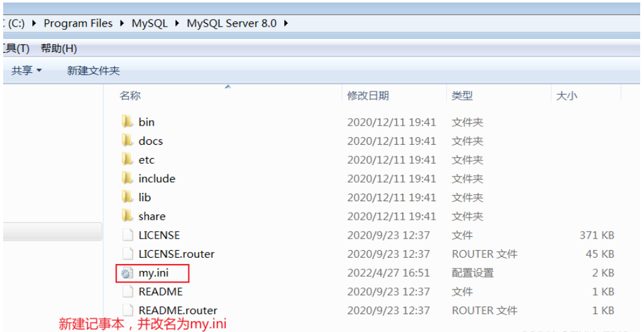Expand the arrow after (C:) in address bar
Viewport: 644px width, 332px height.
click(x=34, y=23)
